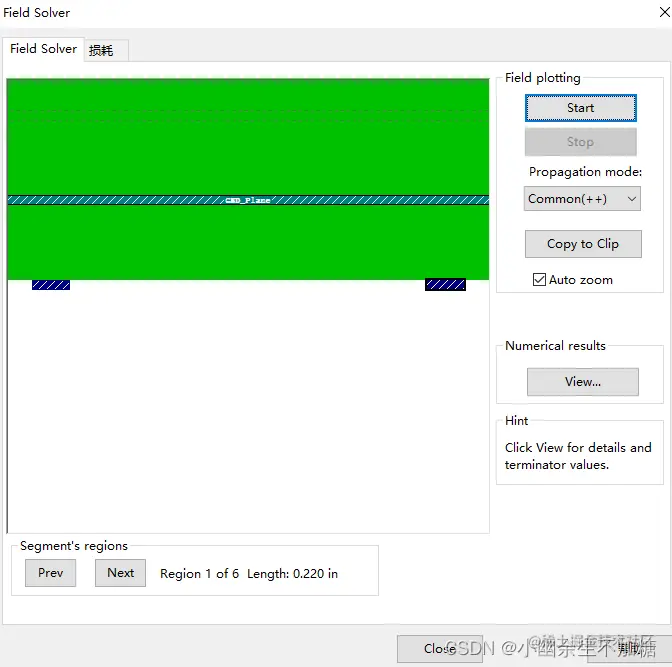Viewport: 672px width, 667px height.
Task: Go to previous segment region
Action: pos(51,573)
